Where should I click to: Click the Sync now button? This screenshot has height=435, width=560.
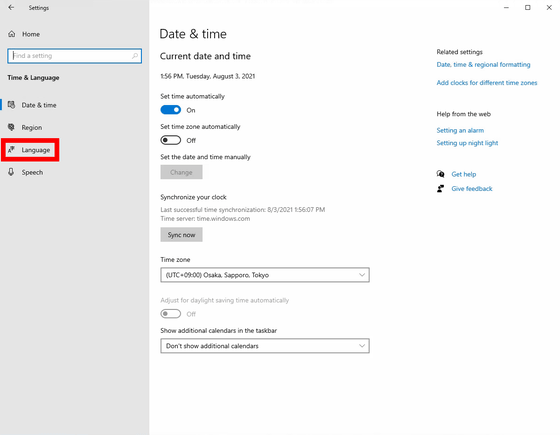coord(181,235)
